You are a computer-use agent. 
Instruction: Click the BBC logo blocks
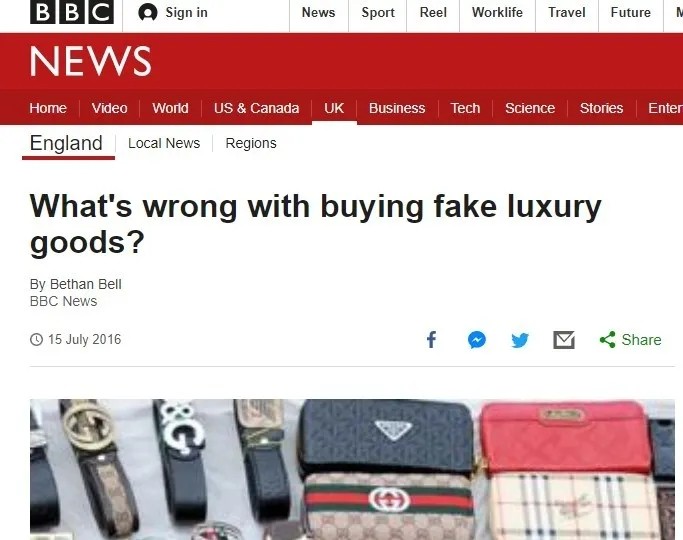pyautogui.click(x=72, y=12)
